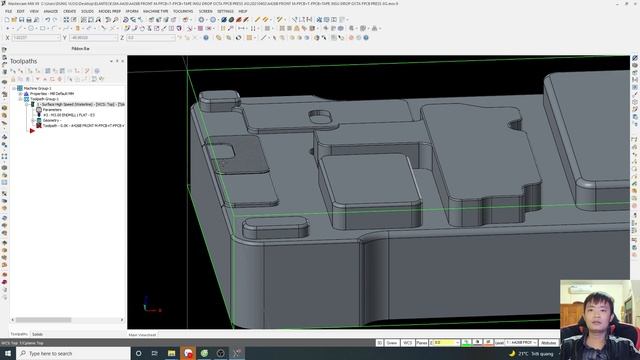Redo the last undone action
640x360 pixels.
tap(55, 20)
